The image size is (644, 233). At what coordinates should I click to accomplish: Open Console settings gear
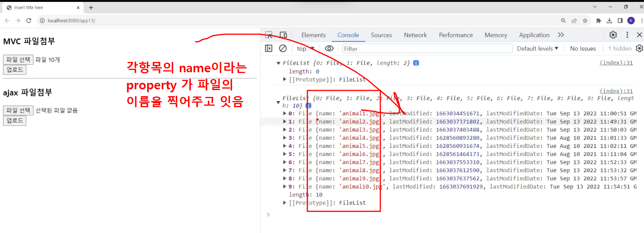[639, 48]
